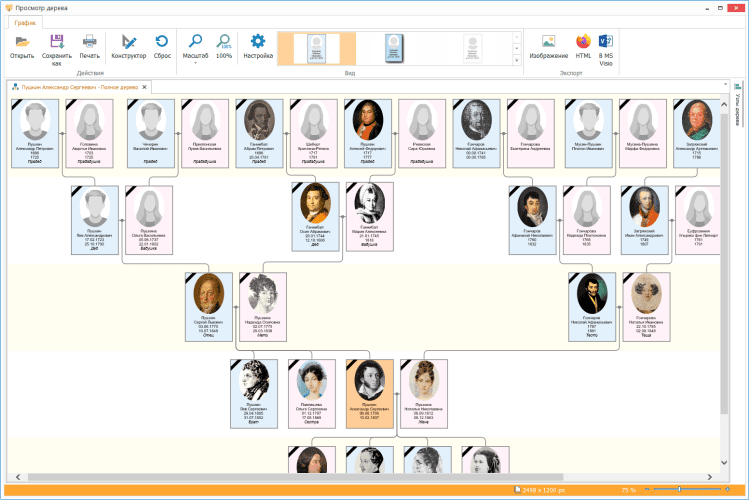
Task: Select the highlighted Александр Сергеевич Пушкин card
Action: coord(370,394)
